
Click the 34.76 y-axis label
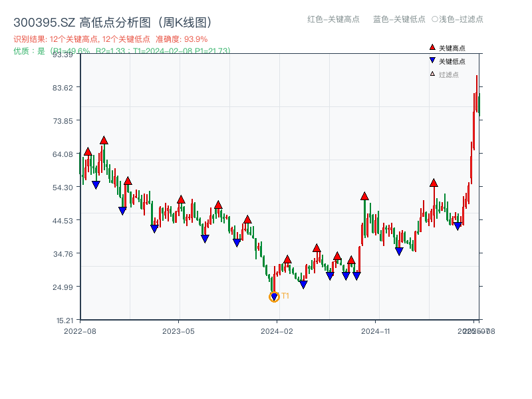[x=63, y=254]
